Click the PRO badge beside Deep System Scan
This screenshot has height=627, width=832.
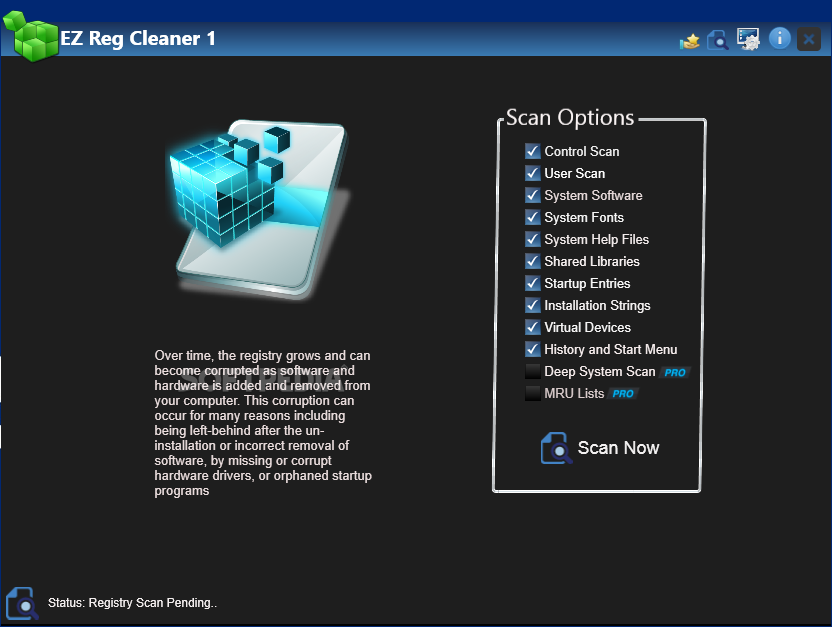pyautogui.click(x=675, y=373)
